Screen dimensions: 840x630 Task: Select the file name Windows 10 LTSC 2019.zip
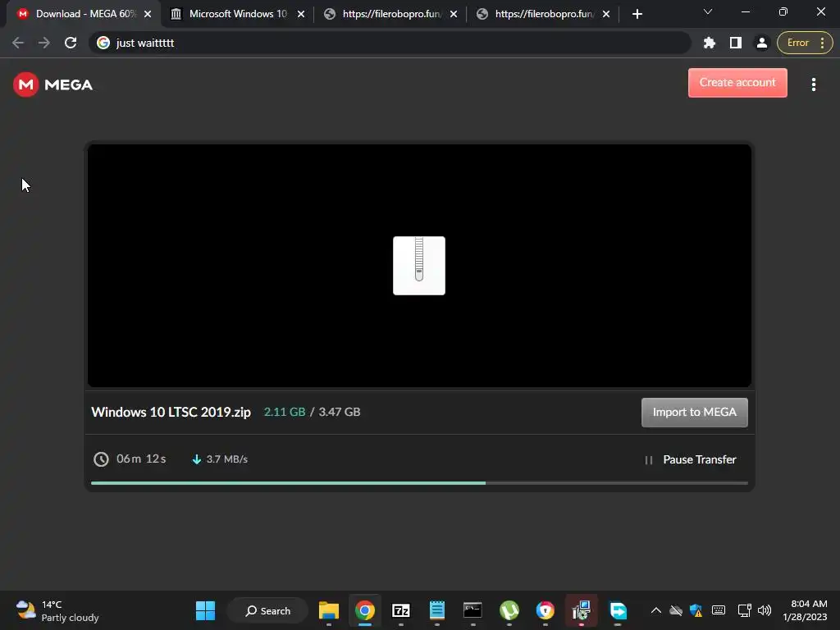[171, 412]
